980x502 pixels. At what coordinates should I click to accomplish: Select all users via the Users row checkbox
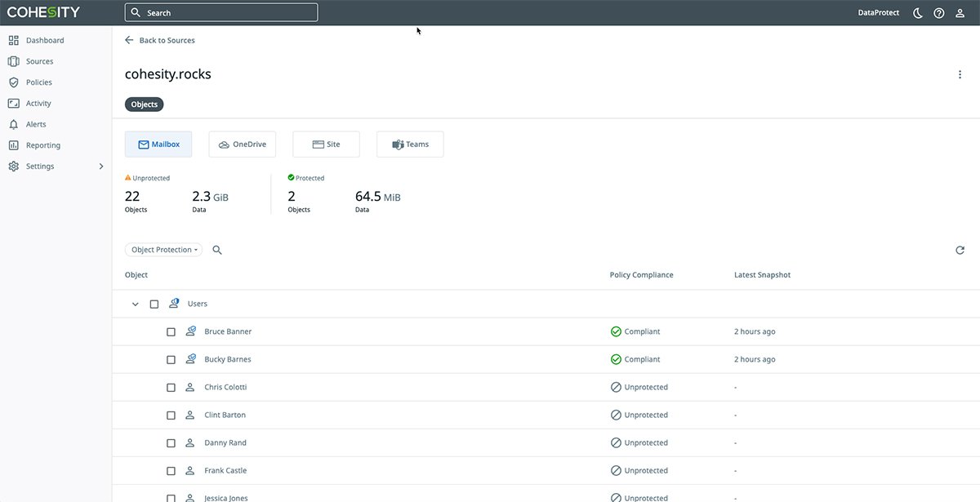tap(154, 303)
